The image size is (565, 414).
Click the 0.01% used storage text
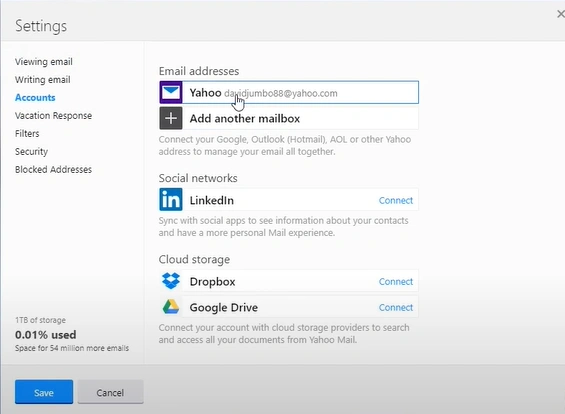[45, 335]
